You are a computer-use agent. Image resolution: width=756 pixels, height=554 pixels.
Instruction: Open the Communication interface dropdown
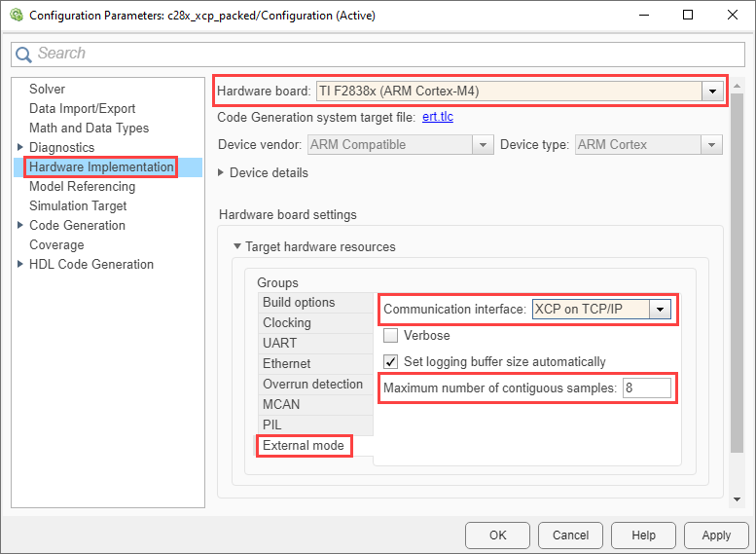pyautogui.click(x=661, y=310)
